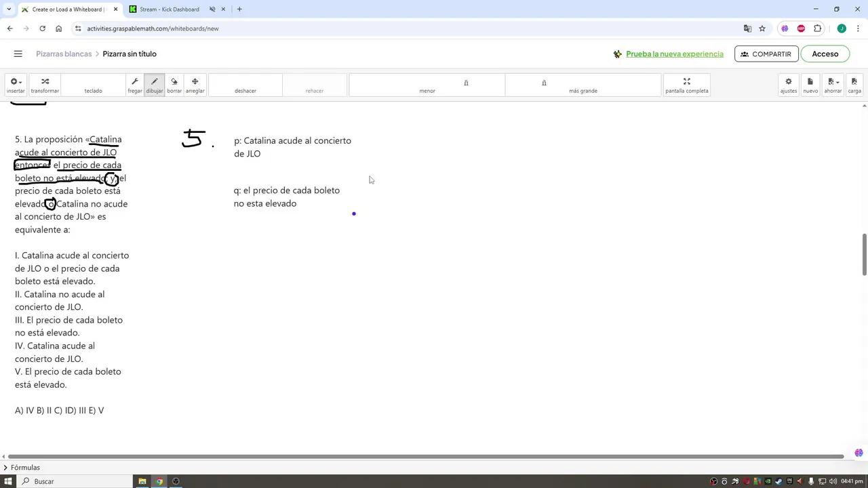Open Prueba la nueva experiencia link
This screenshot has height=488, width=868.
coord(675,54)
